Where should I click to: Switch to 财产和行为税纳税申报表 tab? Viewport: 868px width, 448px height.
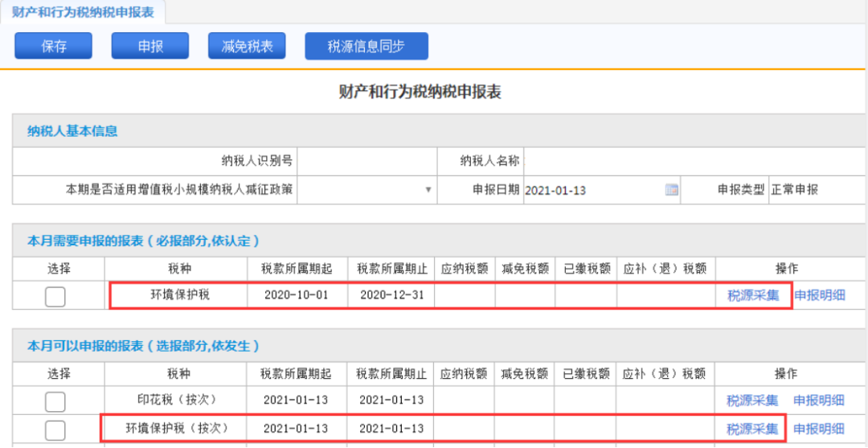pyautogui.click(x=83, y=11)
